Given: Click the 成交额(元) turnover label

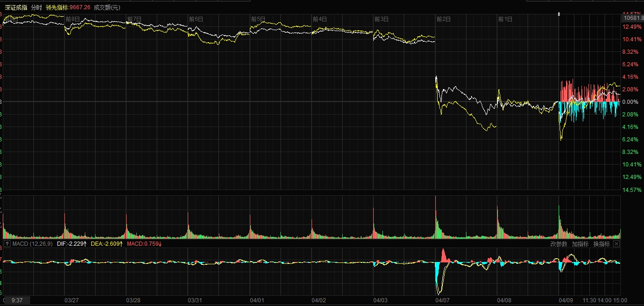Looking at the screenshot, I should (107, 7).
